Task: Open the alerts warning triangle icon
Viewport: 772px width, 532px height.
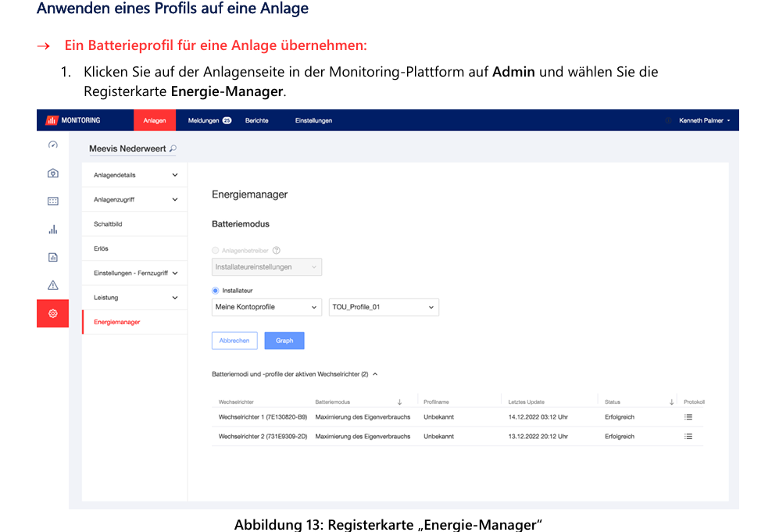Action: (52, 285)
